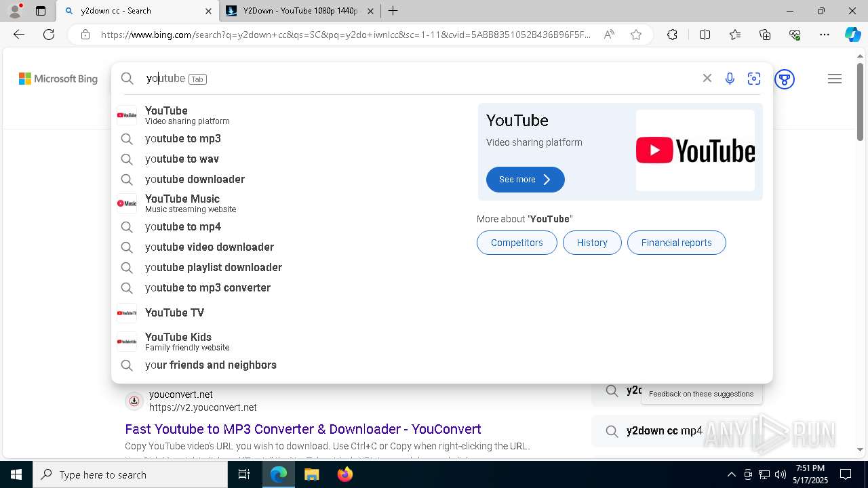Screen dimensions: 868x488
Task: Launch Firefox from the taskbar
Action: click(x=344, y=474)
